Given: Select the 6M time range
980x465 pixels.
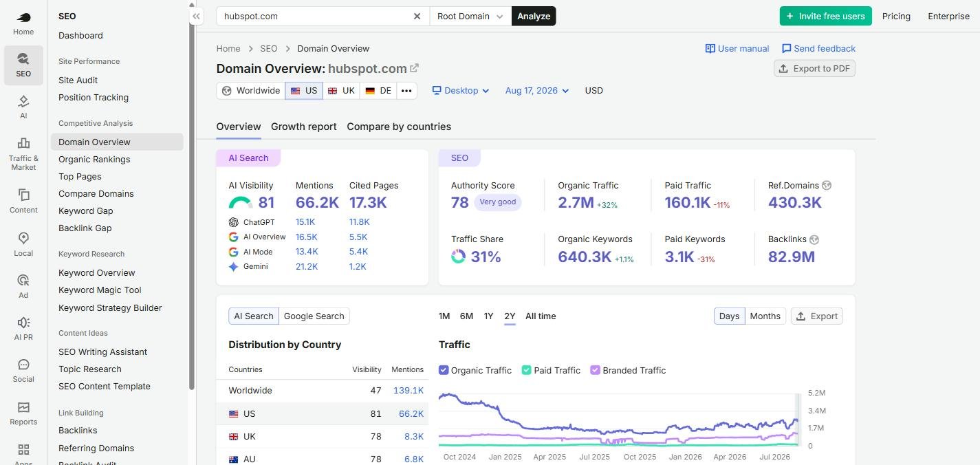Looking at the screenshot, I should click(466, 316).
